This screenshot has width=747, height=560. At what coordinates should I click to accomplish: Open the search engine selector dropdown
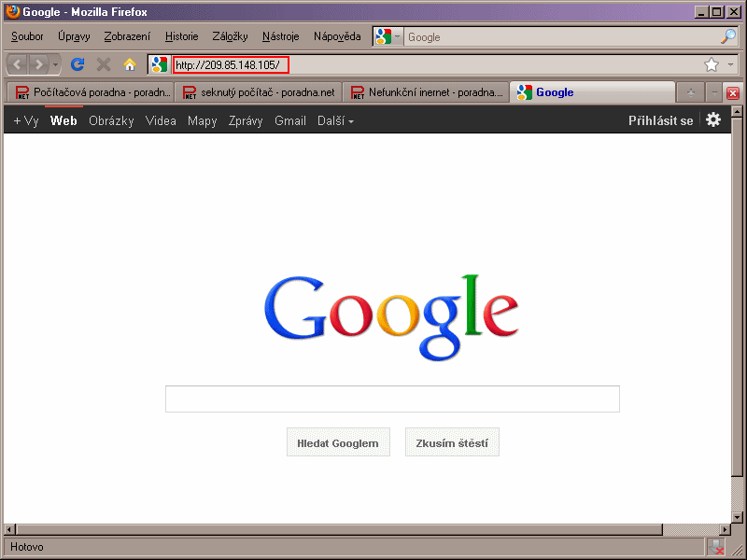coord(388,36)
